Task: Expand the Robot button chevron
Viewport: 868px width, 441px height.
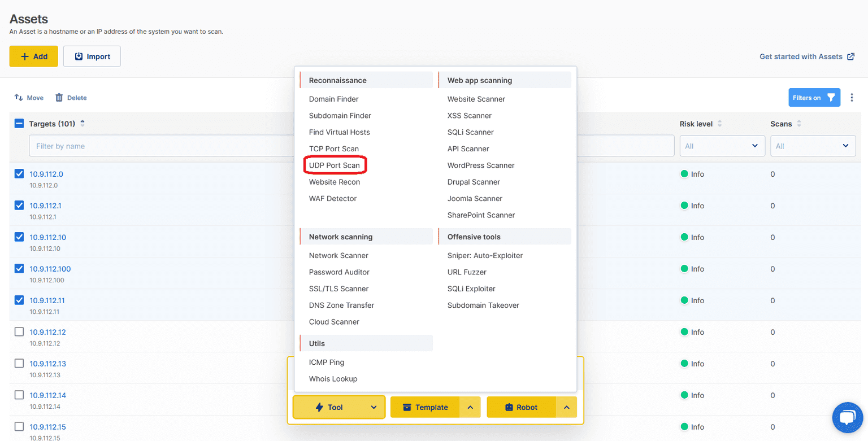Action: [x=567, y=407]
